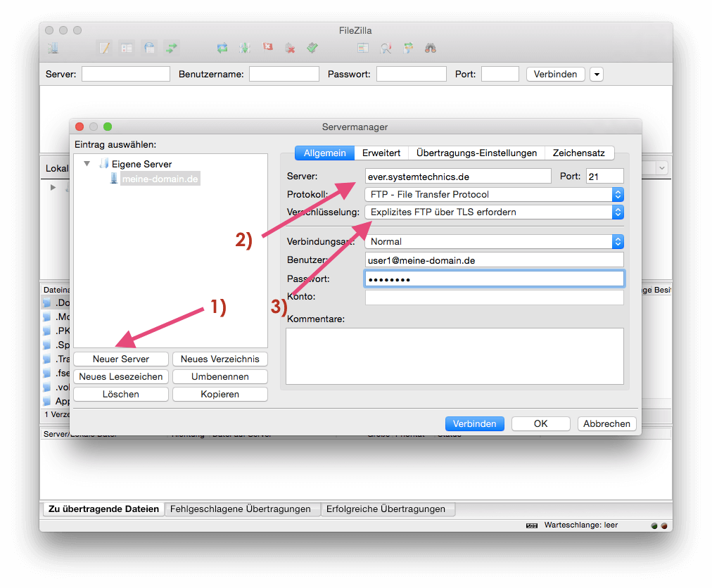This screenshot has height=588, width=712.
Task: Click the Kopieren button
Action: tap(220, 395)
